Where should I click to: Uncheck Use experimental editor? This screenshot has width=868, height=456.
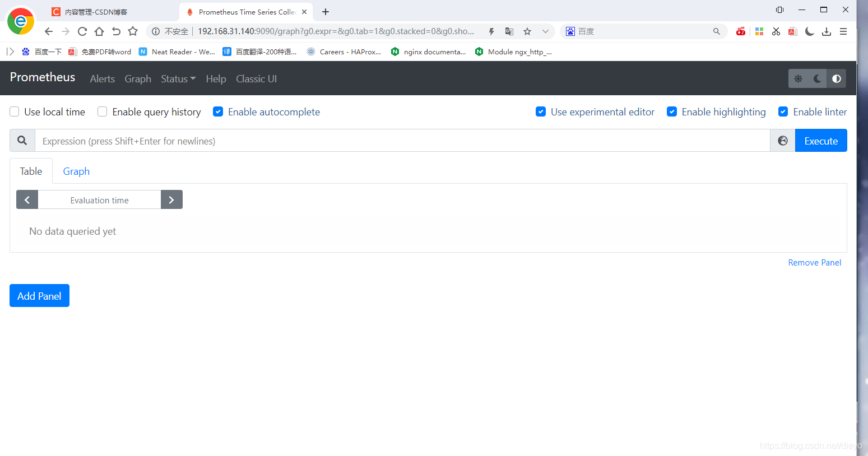click(x=541, y=111)
